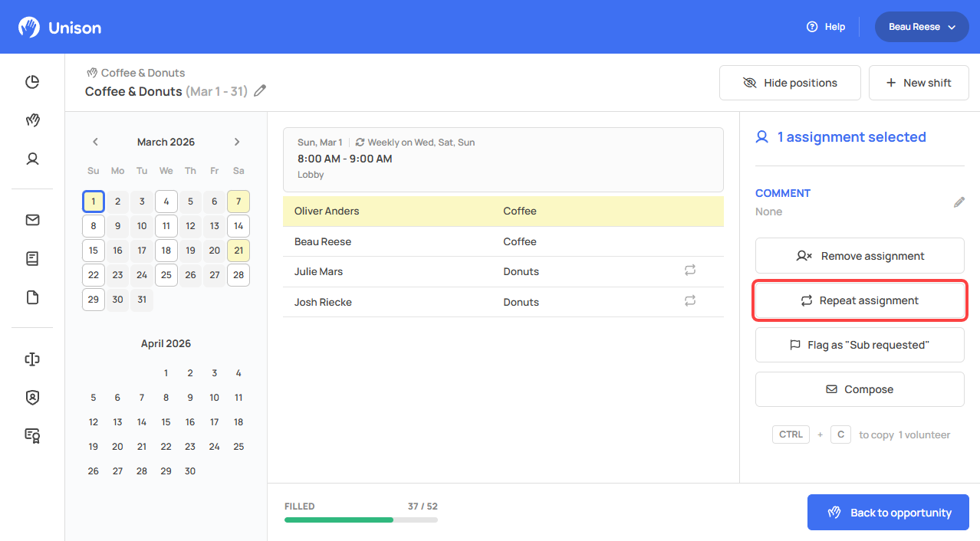Open the Beau Reese account dropdown

coord(922,27)
